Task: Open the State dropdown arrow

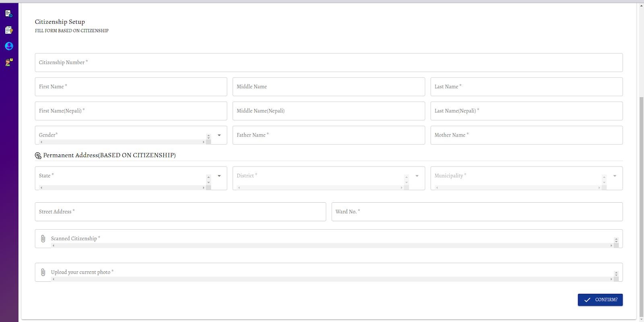Action: pos(219,176)
